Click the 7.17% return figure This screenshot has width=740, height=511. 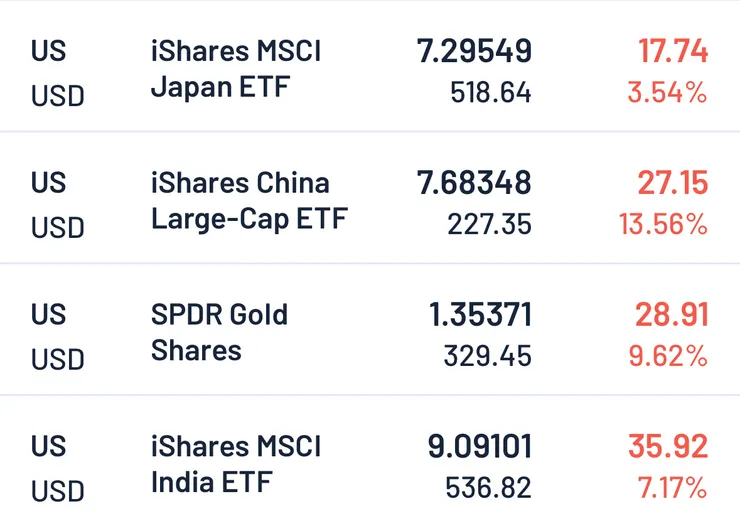click(671, 489)
